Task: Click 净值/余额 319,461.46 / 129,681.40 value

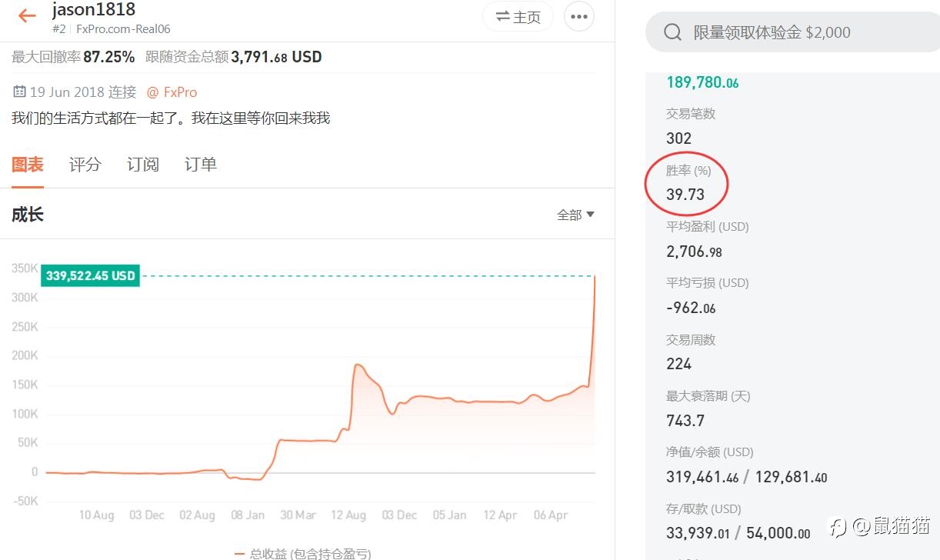Action: [747, 477]
